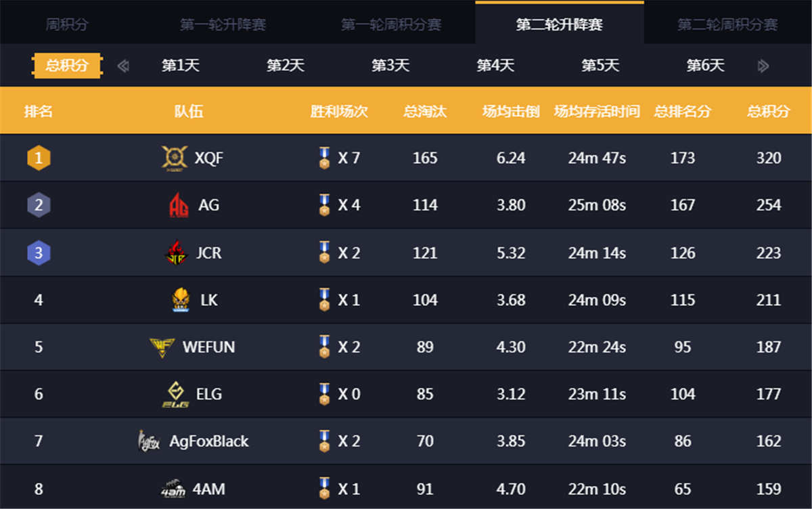This screenshot has width=812, height=509.
Task: Click the 总积分 column header
Action: [769, 111]
